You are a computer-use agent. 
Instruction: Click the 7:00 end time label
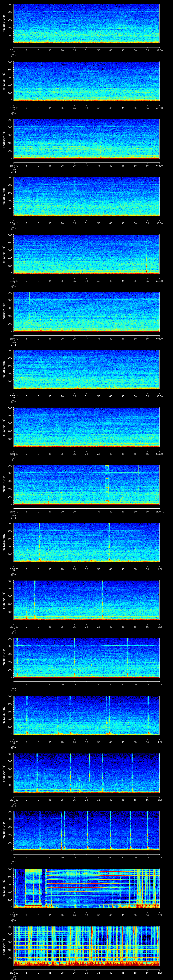pos(160,915)
